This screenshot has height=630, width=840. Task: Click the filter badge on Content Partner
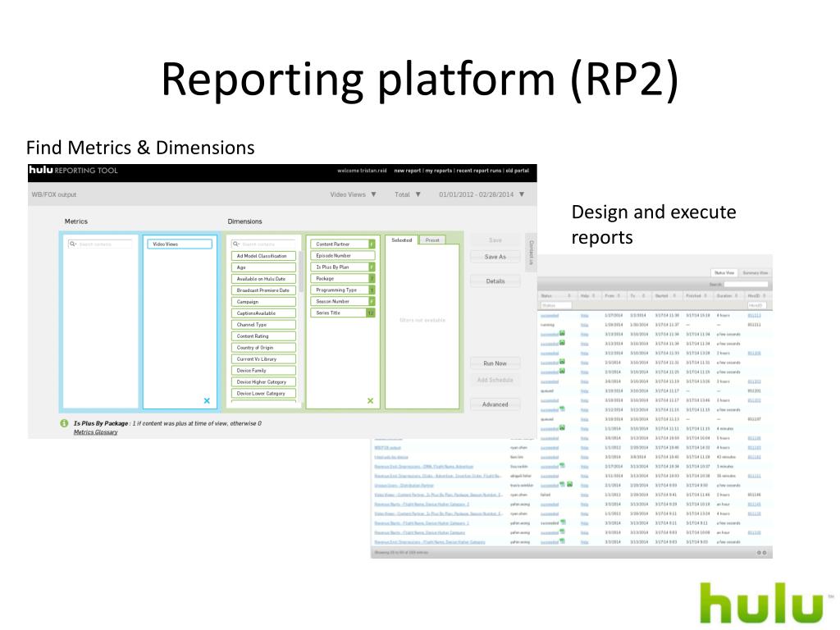(372, 244)
